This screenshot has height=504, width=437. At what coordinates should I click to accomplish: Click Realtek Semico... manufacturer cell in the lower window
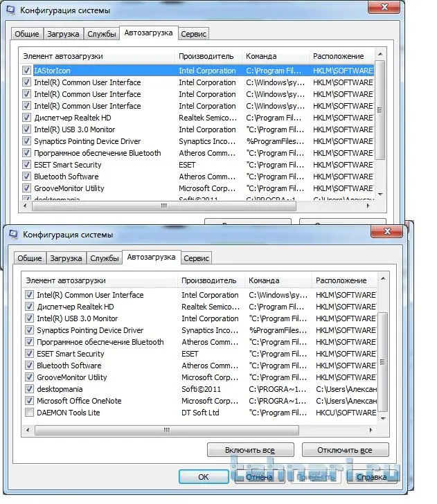[x=211, y=307]
